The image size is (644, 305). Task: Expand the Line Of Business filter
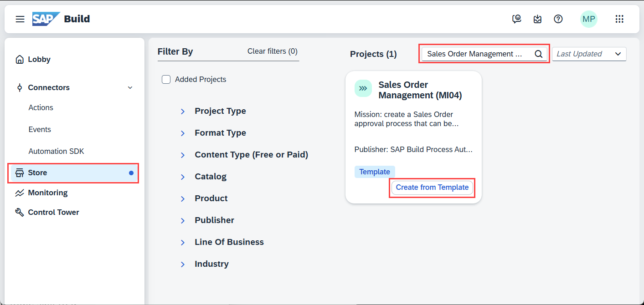coord(182,242)
